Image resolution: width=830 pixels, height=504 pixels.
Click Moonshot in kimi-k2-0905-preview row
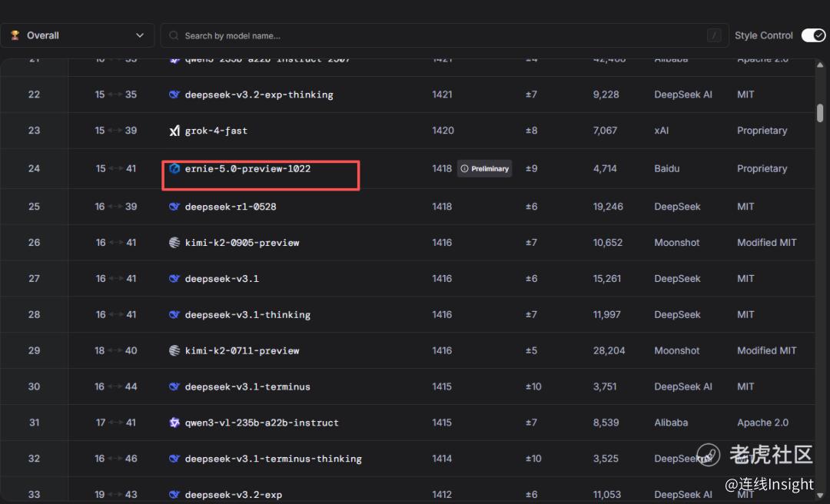tap(677, 243)
